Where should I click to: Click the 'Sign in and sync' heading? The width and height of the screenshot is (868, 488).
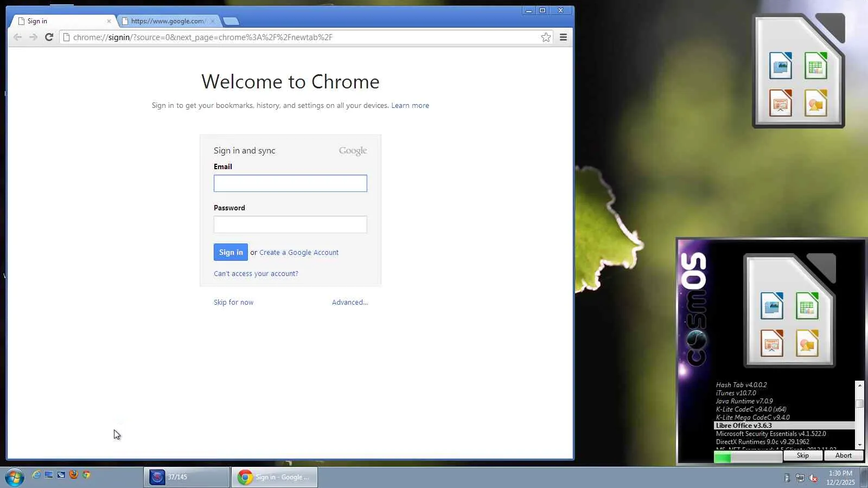pyautogui.click(x=244, y=151)
